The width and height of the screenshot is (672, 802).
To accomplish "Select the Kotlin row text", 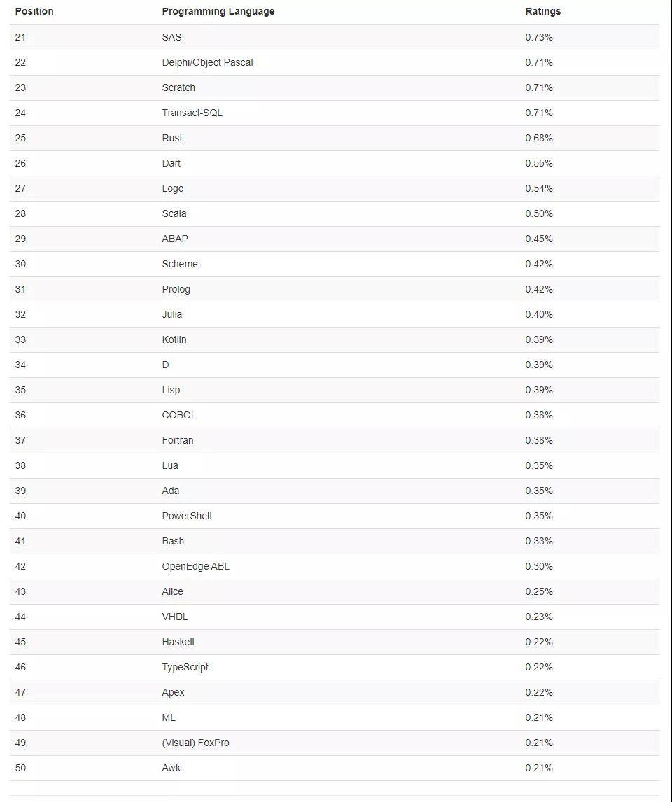I will [x=174, y=339].
